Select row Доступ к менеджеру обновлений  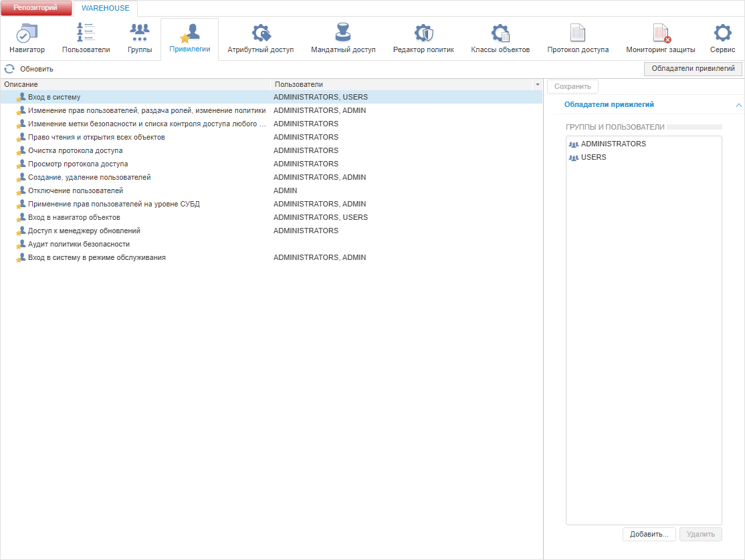point(272,231)
